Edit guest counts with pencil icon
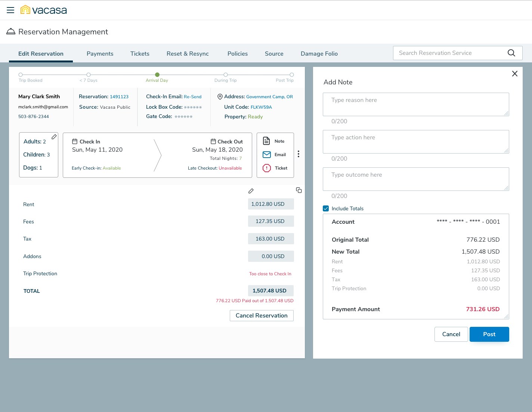Screen dimensions: 532x412 point(54,137)
